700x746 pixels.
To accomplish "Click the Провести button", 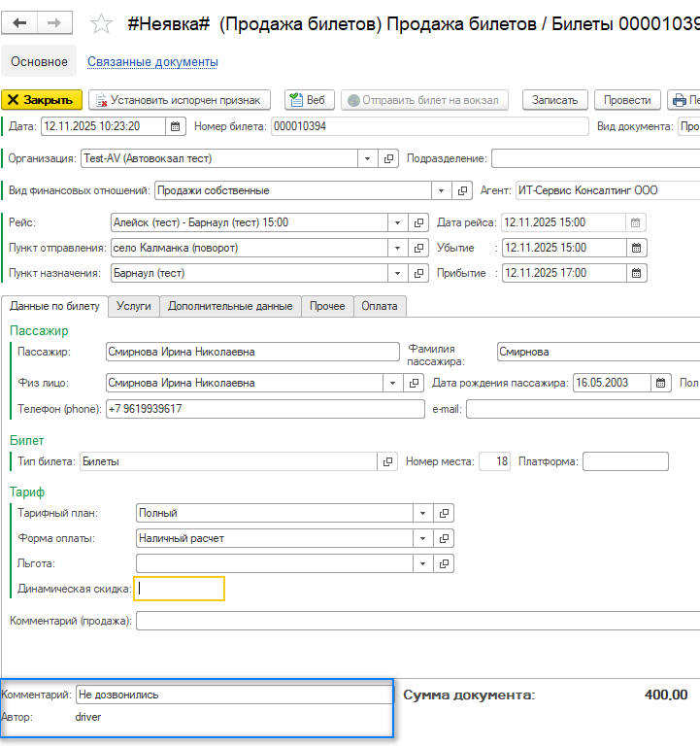I will (627, 100).
